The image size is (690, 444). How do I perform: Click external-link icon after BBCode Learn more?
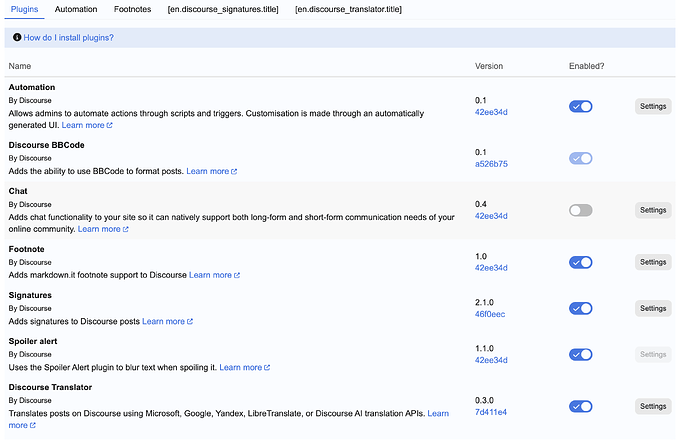coord(234,172)
